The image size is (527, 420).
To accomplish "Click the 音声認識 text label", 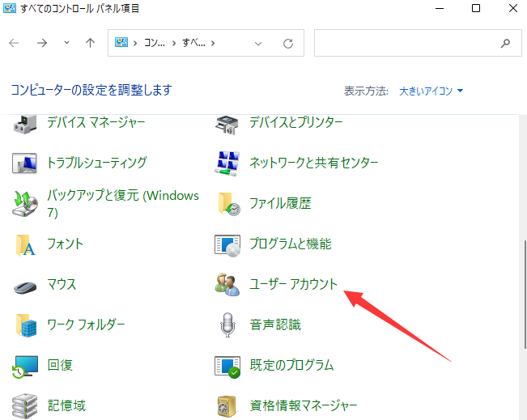I will [x=275, y=325].
